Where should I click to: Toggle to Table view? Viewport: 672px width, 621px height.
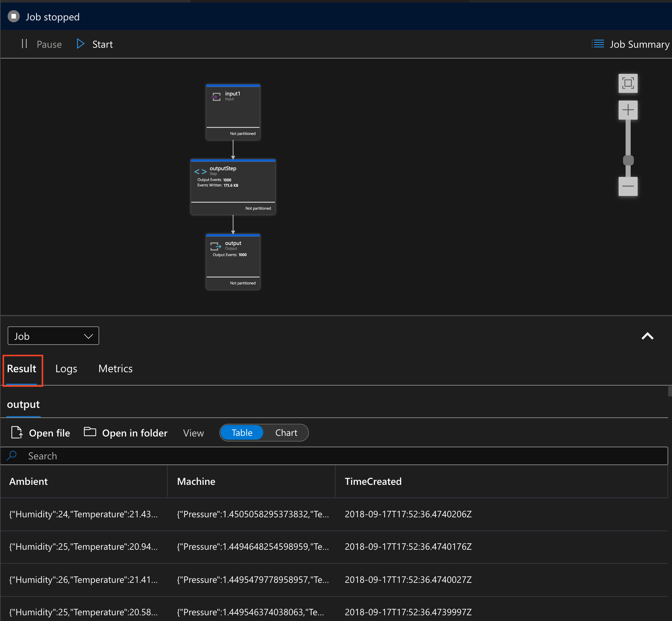pyautogui.click(x=242, y=433)
